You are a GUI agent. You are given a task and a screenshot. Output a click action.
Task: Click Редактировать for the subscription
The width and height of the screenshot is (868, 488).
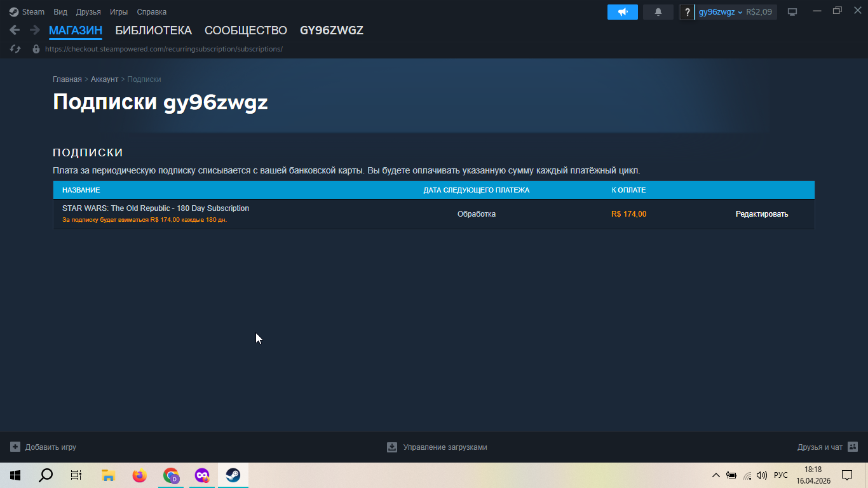[x=762, y=214]
